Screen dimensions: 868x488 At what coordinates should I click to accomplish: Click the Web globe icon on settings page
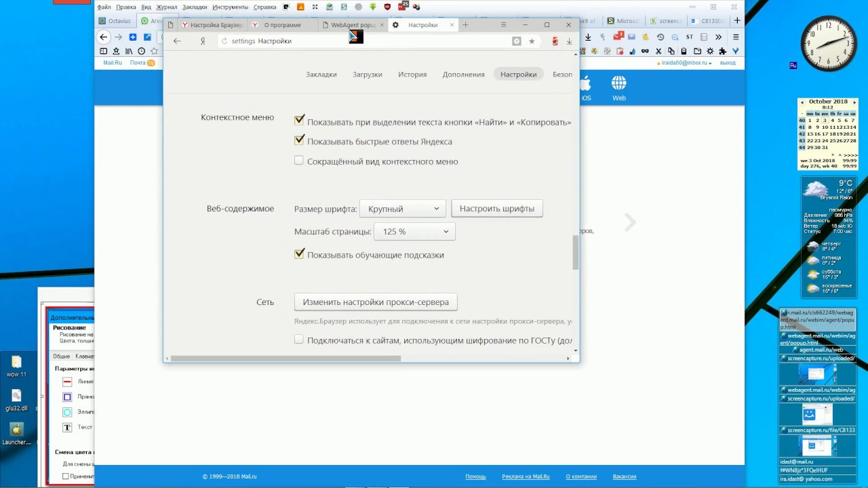pyautogui.click(x=618, y=83)
